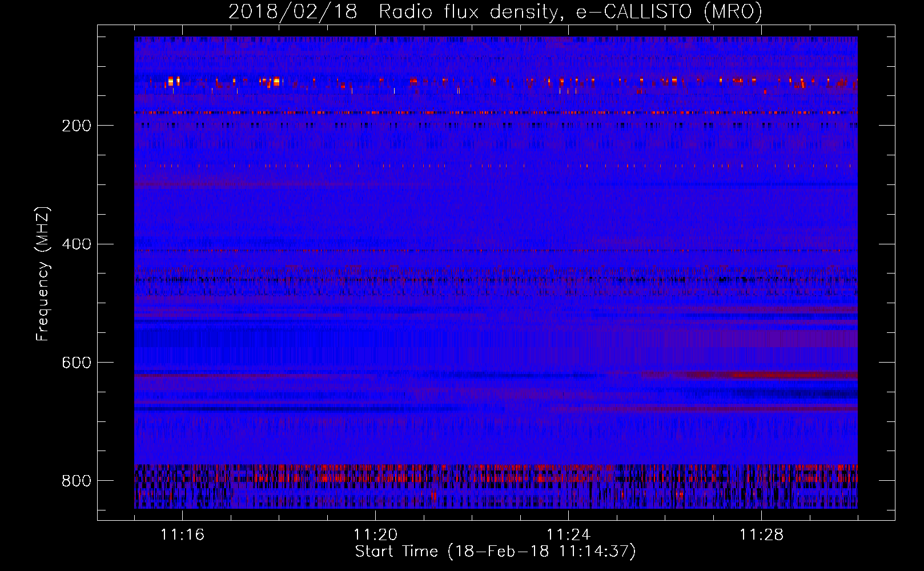The image size is (924, 571).
Task: Click the 'Start Time (18-Feb-18 11:14:37)' label
Action: pyautogui.click(x=495, y=552)
